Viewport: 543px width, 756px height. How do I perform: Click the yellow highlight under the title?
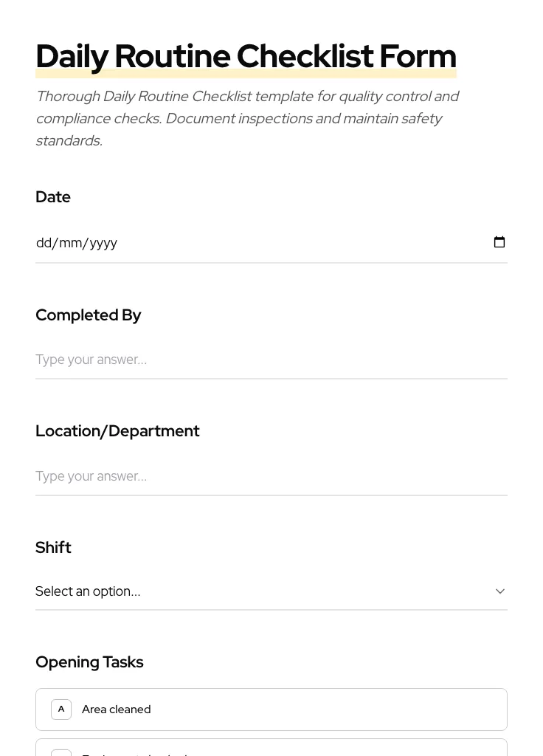[246, 71]
